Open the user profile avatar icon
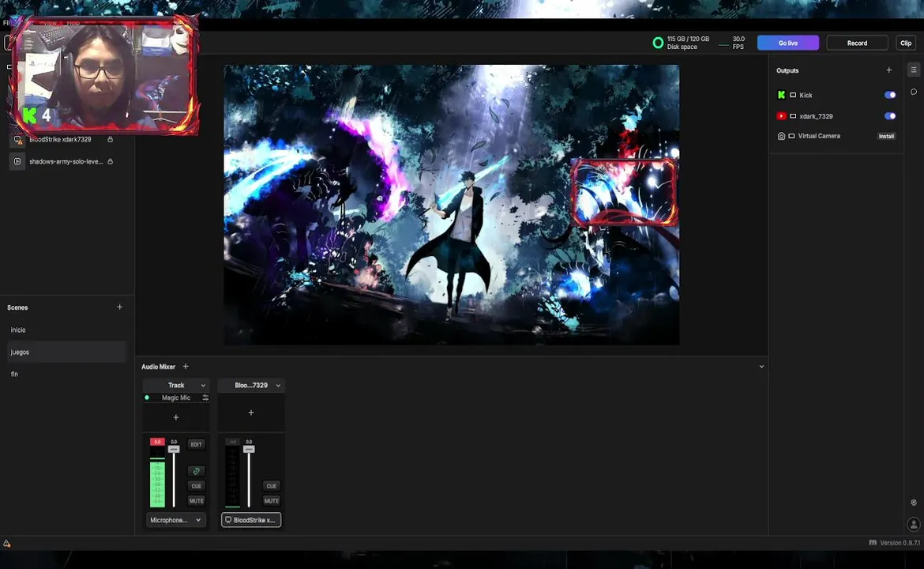Screen dimensions: 924x569 [914, 524]
